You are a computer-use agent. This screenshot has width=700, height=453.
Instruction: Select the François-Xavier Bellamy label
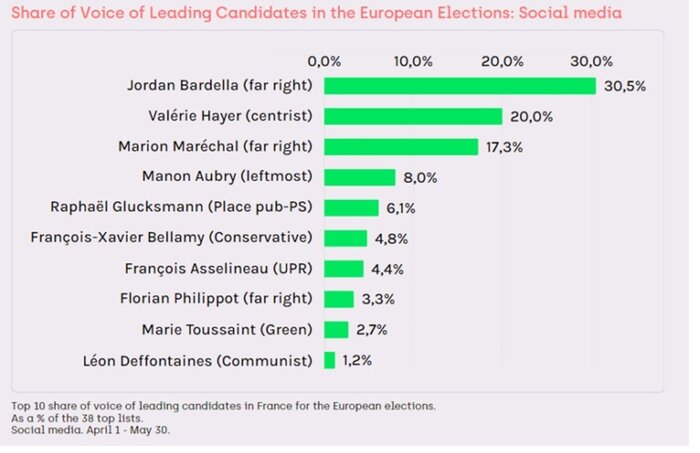[171, 238]
